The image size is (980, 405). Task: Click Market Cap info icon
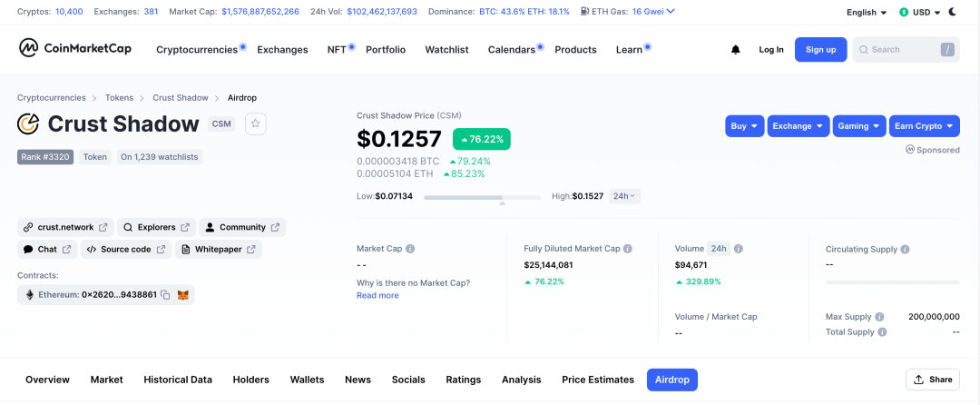(410, 249)
